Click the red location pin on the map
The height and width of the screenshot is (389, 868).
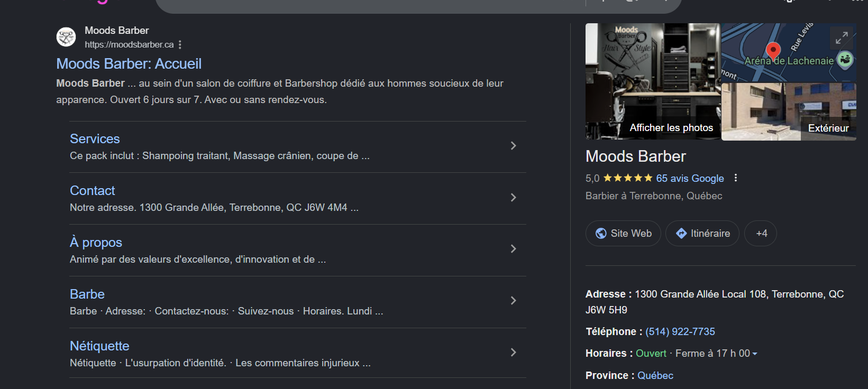(x=773, y=51)
